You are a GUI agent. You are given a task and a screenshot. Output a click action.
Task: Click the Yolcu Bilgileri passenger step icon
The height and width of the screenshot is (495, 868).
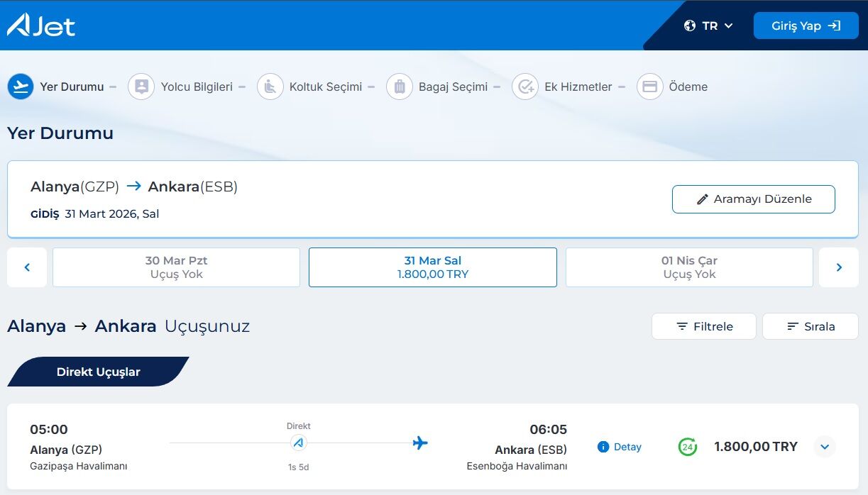[141, 87]
